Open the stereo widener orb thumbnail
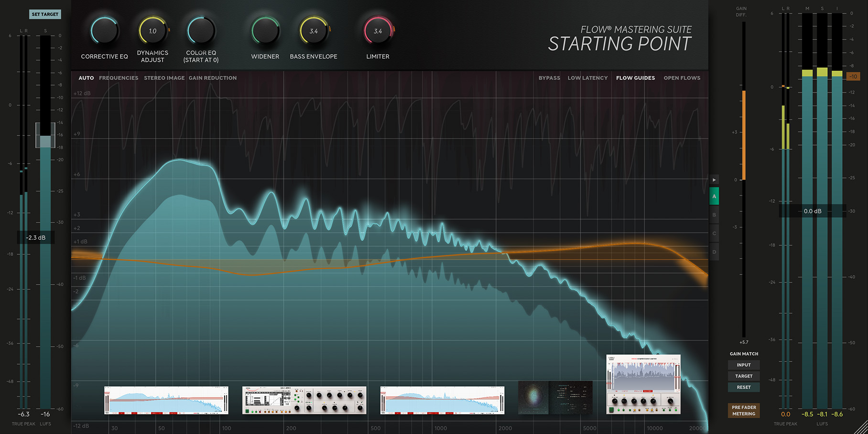This screenshot has width=868, height=434. point(533,397)
